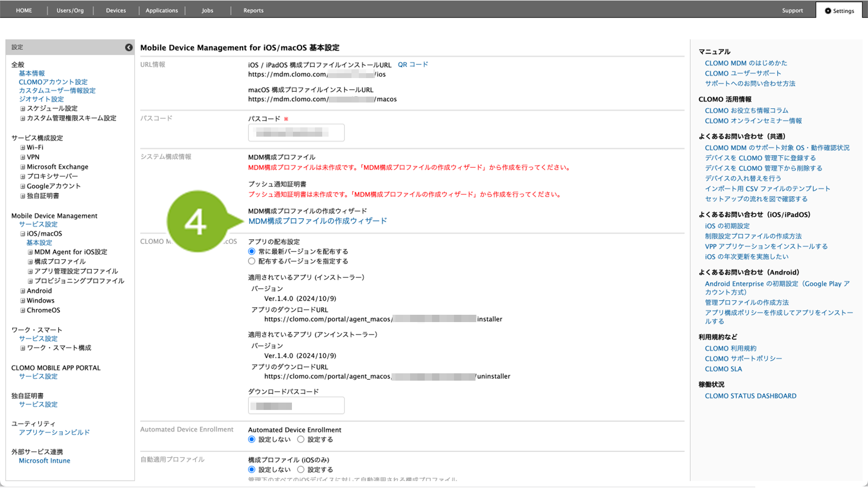Viewport: 868px width, 488px height.
Task: Expand カスタム管理権限スキーム設定 node
Action: [22, 118]
